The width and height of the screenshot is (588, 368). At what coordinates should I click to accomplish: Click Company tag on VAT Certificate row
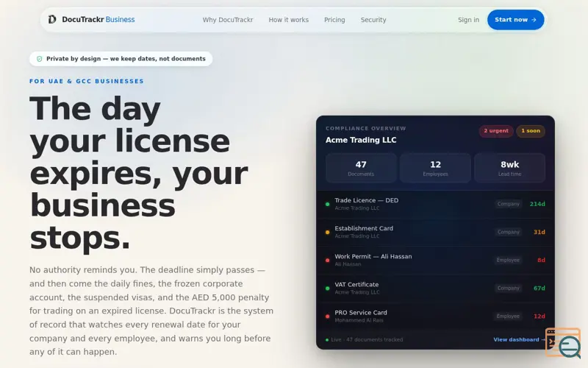click(x=509, y=289)
